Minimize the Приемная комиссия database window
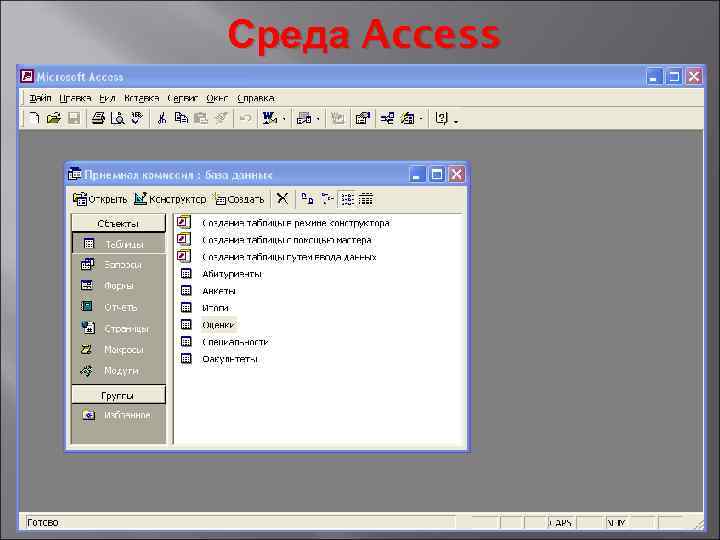The image size is (720, 540). (417, 174)
